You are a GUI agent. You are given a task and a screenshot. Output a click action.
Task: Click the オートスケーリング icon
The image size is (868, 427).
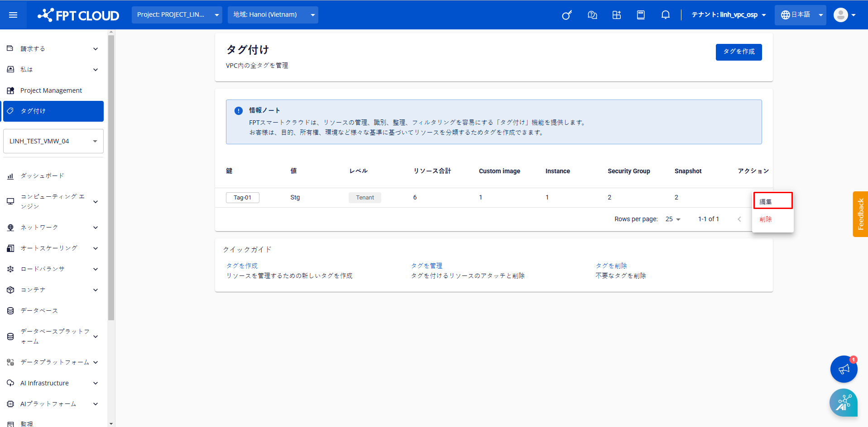pos(10,248)
